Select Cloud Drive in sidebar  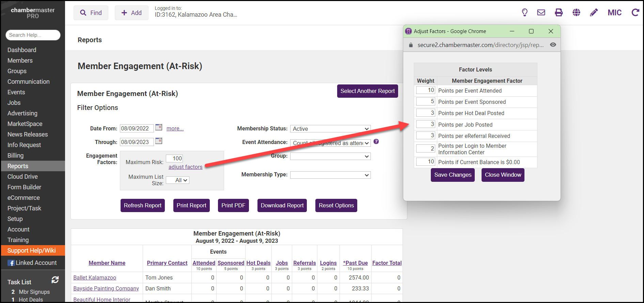(x=22, y=177)
